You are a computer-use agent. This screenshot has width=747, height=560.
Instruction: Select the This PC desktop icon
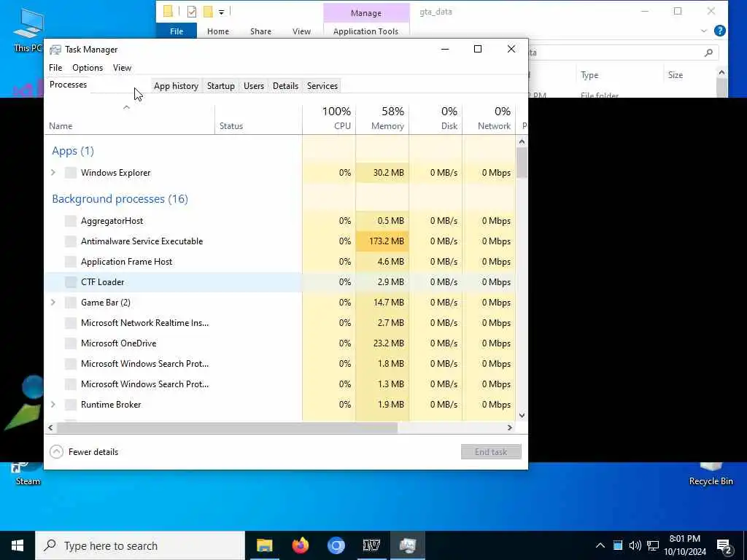28,31
